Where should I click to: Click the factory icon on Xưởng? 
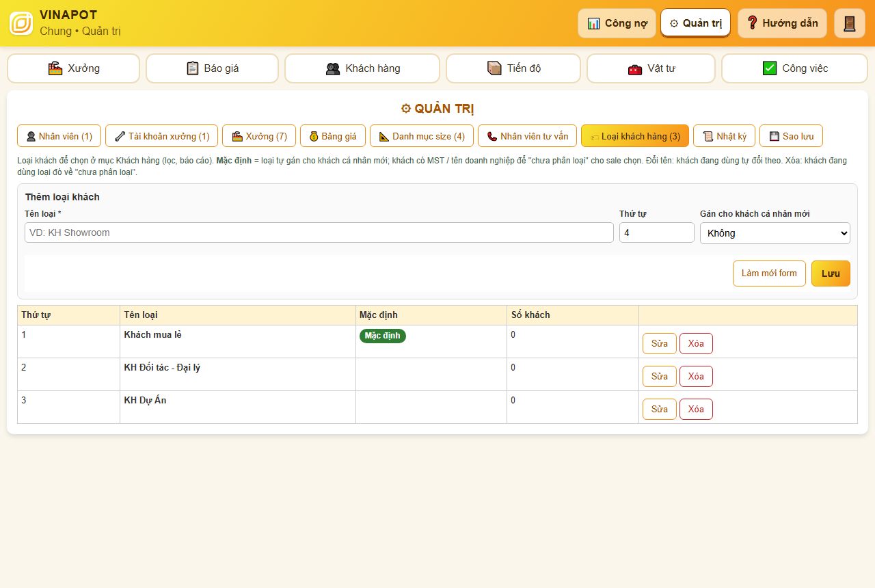pos(55,68)
